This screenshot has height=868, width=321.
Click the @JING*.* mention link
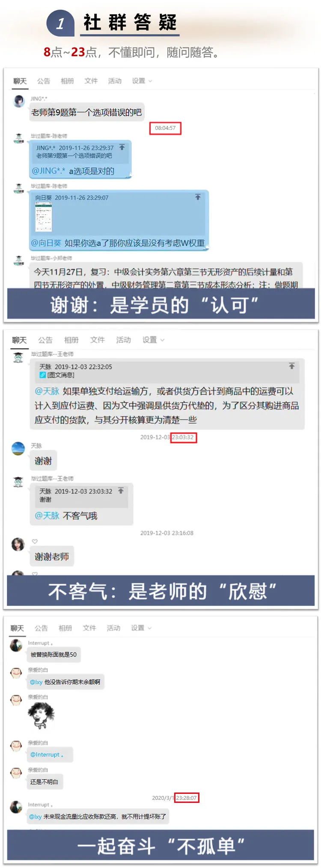click(x=48, y=171)
